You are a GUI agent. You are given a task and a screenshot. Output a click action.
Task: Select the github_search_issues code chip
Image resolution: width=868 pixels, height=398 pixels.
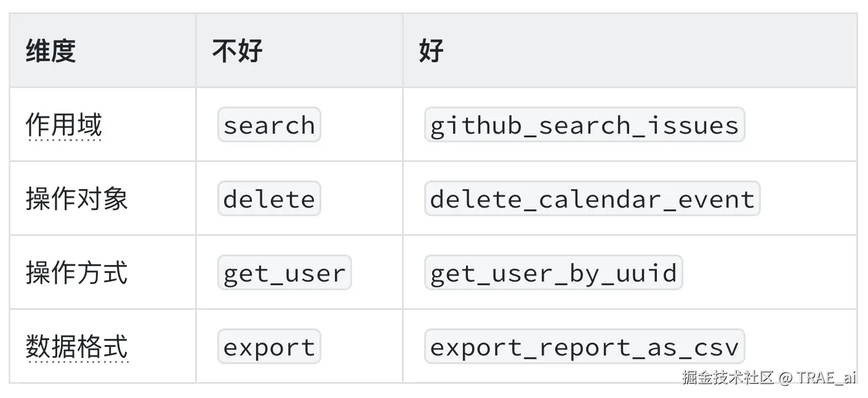click(x=584, y=125)
